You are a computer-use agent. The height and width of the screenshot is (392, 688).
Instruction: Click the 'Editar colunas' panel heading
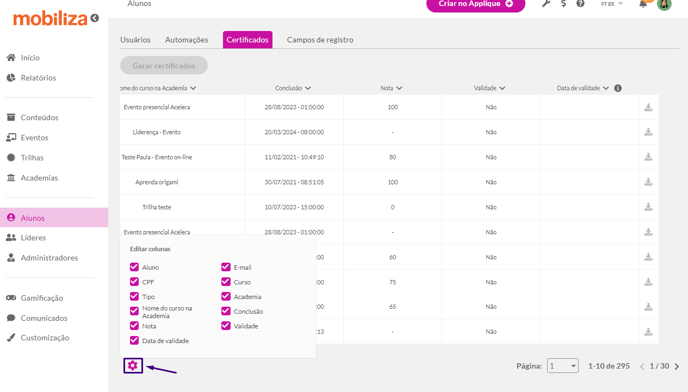coord(150,249)
